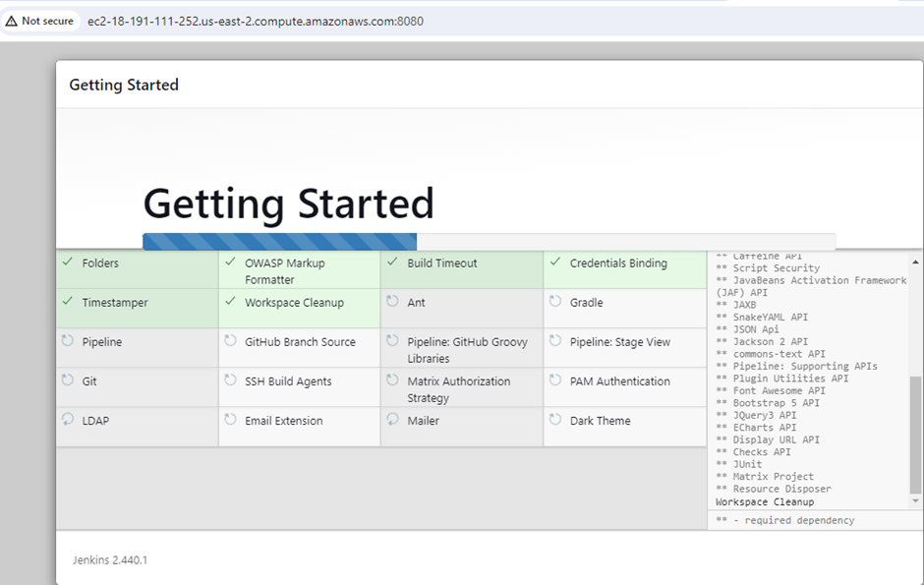Click the Not secure site info badge
924x585 pixels.
pos(40,22)
